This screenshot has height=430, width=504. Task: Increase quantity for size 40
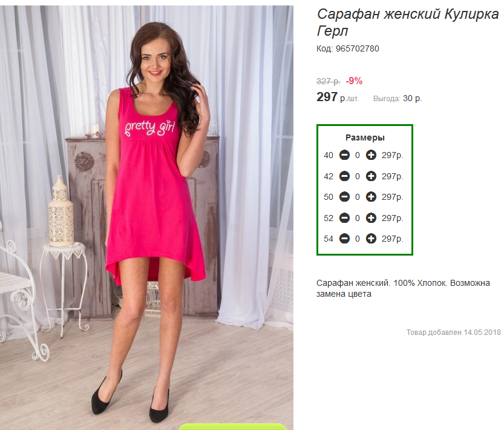coord(371,155)
